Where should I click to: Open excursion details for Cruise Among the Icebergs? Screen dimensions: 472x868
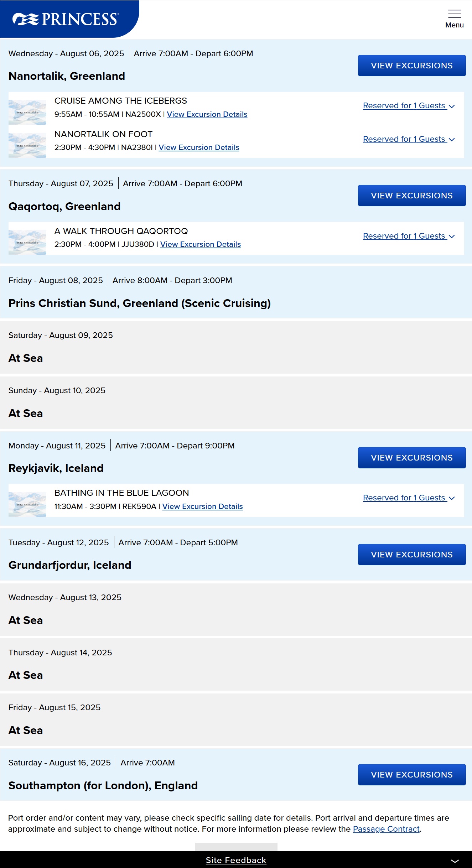click(x=207, y=114)
